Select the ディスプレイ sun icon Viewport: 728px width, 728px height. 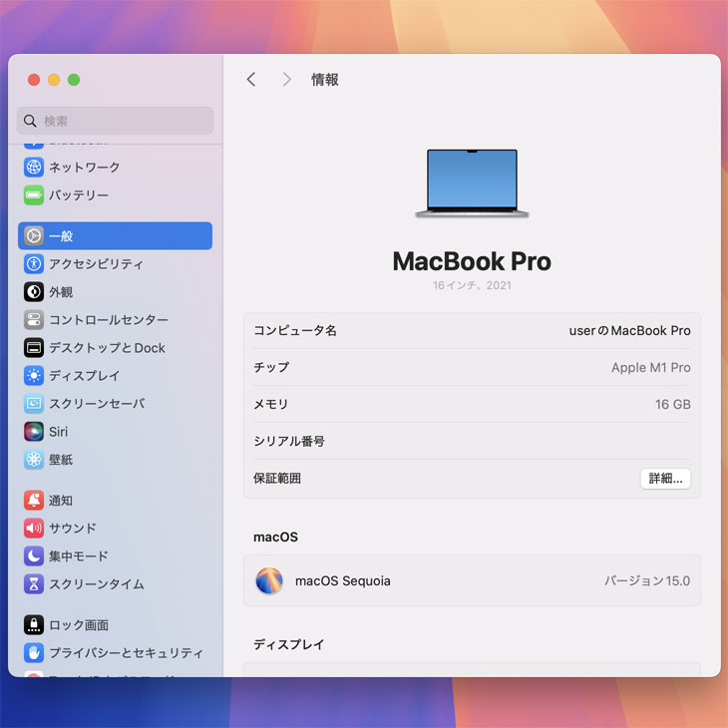click(x=34, y=376)
